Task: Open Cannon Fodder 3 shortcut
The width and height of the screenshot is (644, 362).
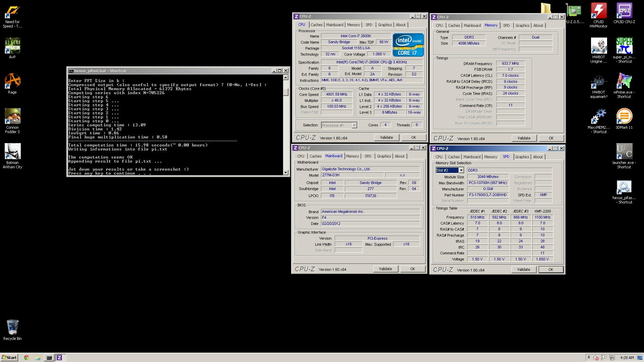Action: (12, 121)
